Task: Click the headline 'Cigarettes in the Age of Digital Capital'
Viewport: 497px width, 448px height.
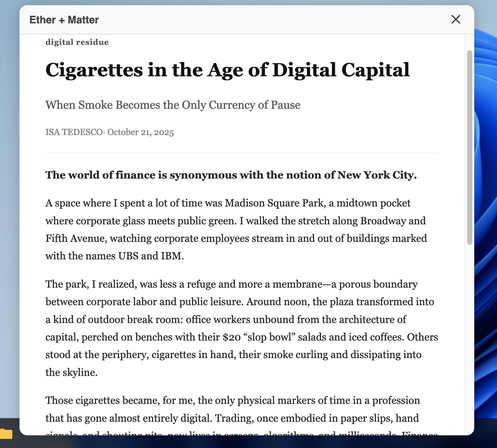Action: [x=227, y=70]
